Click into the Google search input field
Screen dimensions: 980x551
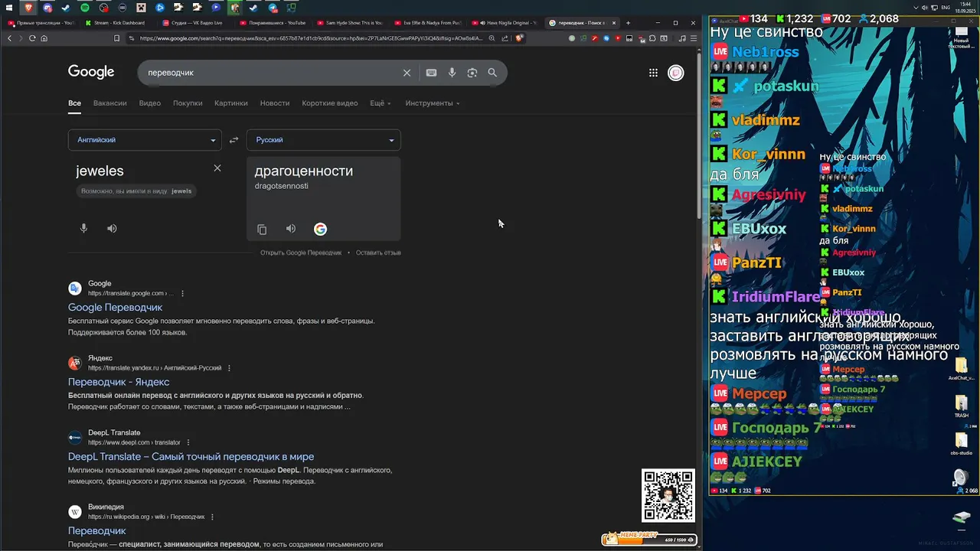pos(272,73)
